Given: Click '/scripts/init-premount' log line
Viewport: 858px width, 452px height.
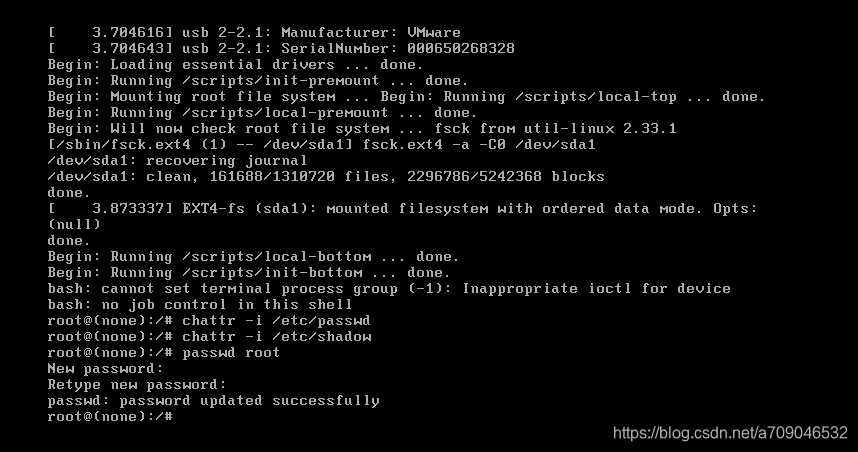Looking at the screenshot, I should pyautogui.click(x=258, y=80).
